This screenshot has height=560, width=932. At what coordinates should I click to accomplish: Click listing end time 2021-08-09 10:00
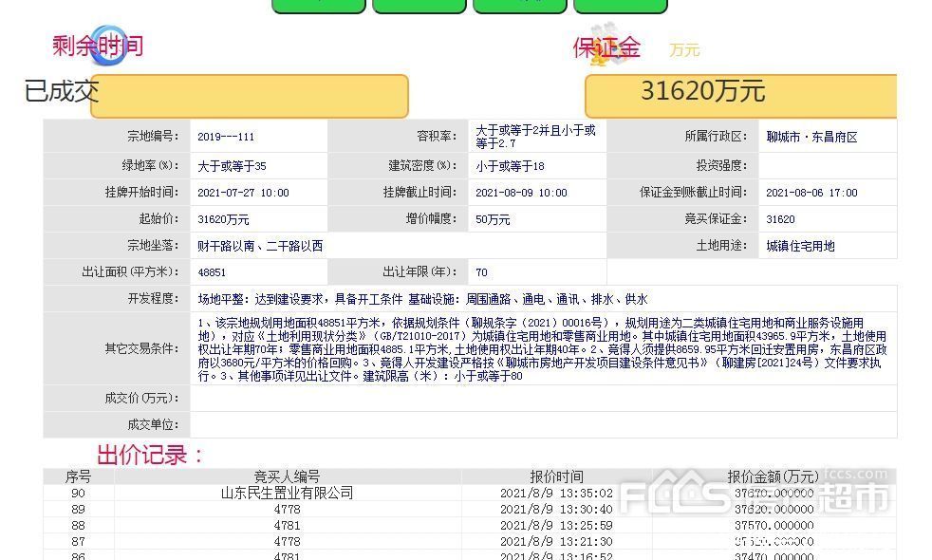(x=521, y=193)
